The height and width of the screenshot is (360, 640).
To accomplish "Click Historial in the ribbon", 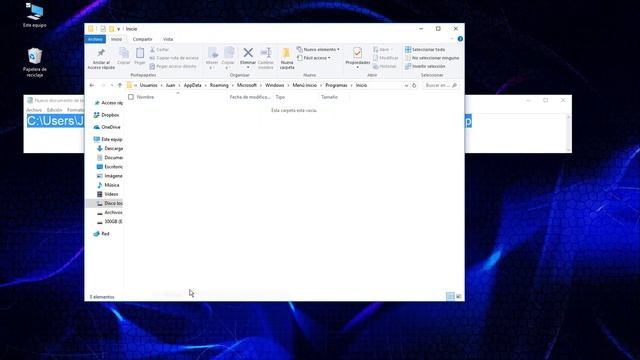I will 384,66.
